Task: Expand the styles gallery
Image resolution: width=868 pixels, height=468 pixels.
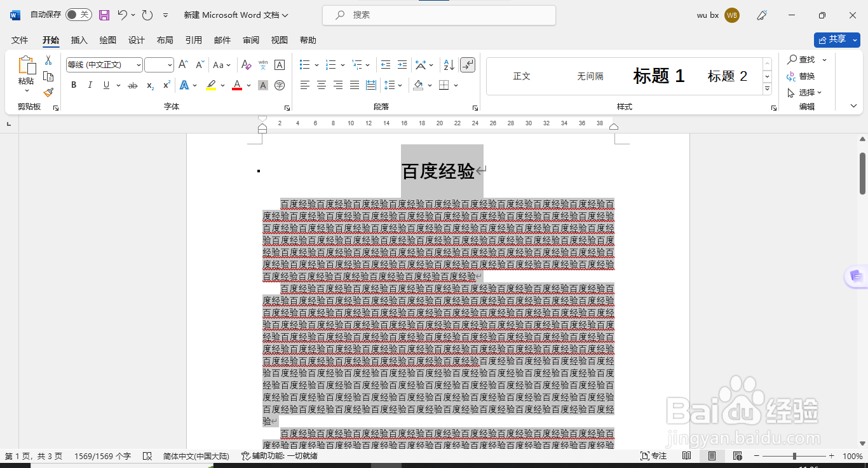Action: point(767,89)
